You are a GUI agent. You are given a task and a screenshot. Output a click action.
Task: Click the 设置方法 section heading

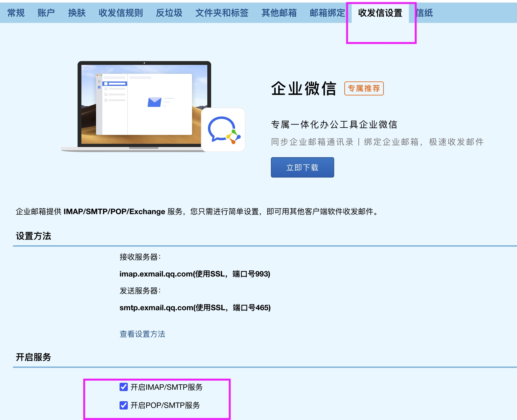[33, 236]
